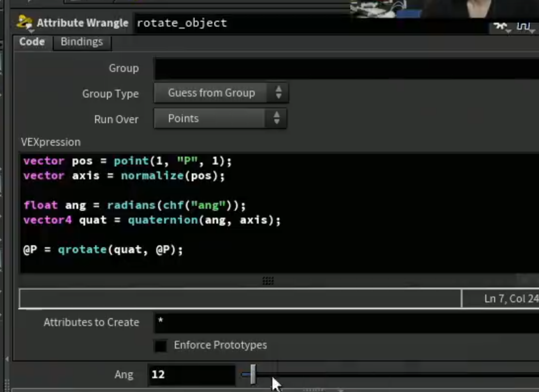Click the rotate_object node name field

tap(311, 23)
